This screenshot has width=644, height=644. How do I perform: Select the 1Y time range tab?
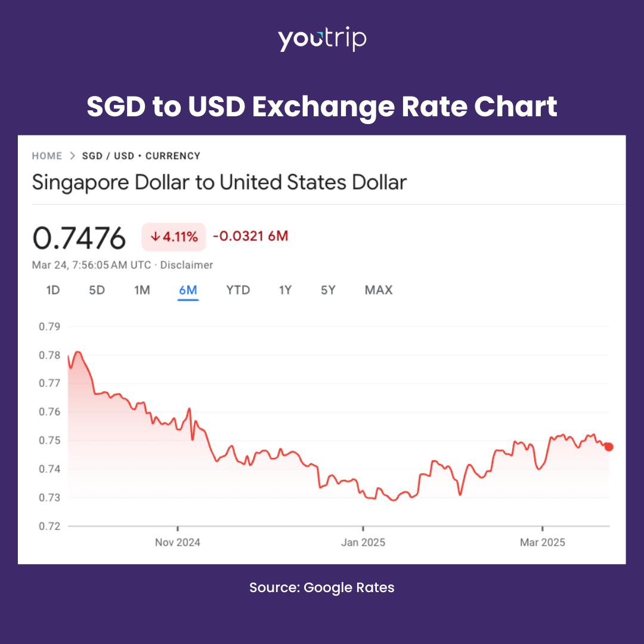pyautogui.click(x=285, y=290)
